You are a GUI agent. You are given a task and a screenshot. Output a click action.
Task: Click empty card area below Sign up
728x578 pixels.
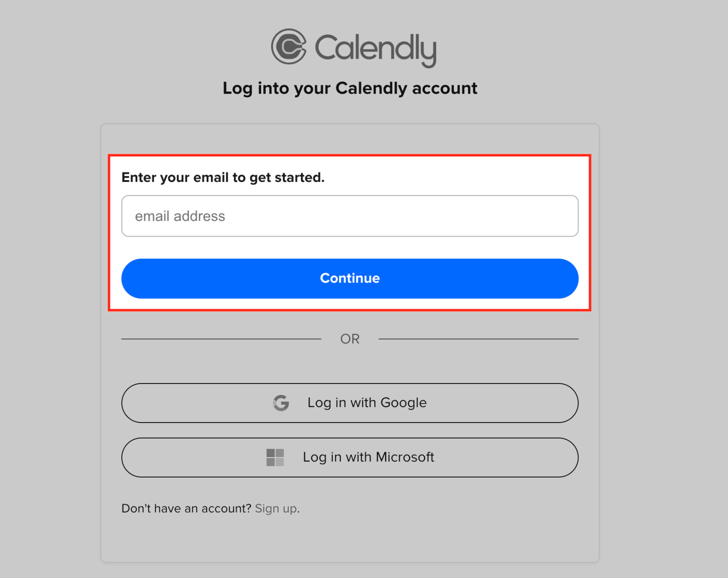point(350,540)
